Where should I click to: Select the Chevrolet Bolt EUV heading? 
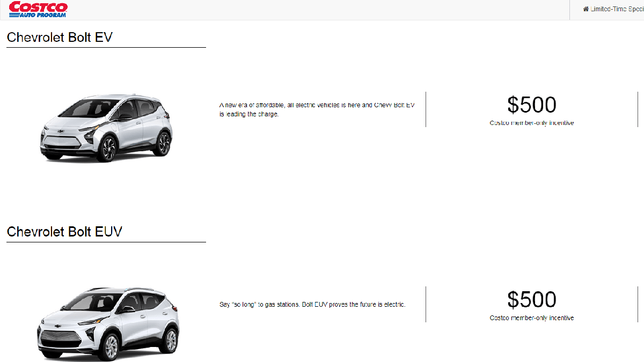[64, 232]
